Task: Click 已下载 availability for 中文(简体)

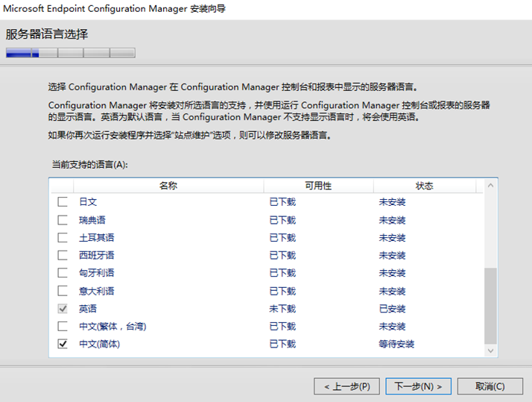Action: click(x=282, y=344)
